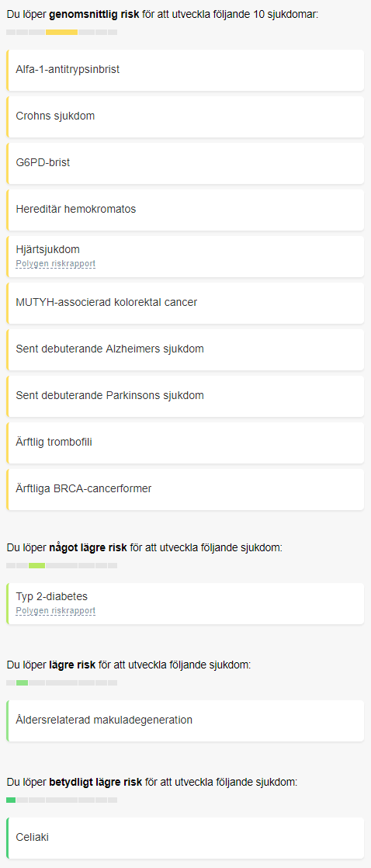The width and height of the screenshot is (371, 868).
Task: Open MUTYH-associerad kolorektal cancer card
Action: pos(185,303)
